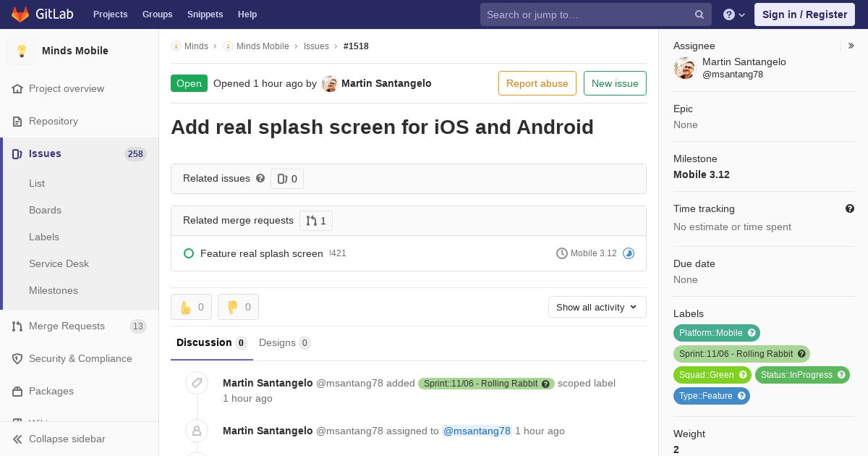The image size is (868, 456).
Task: Click the Sprint label in activity feed
Action: 486,384
